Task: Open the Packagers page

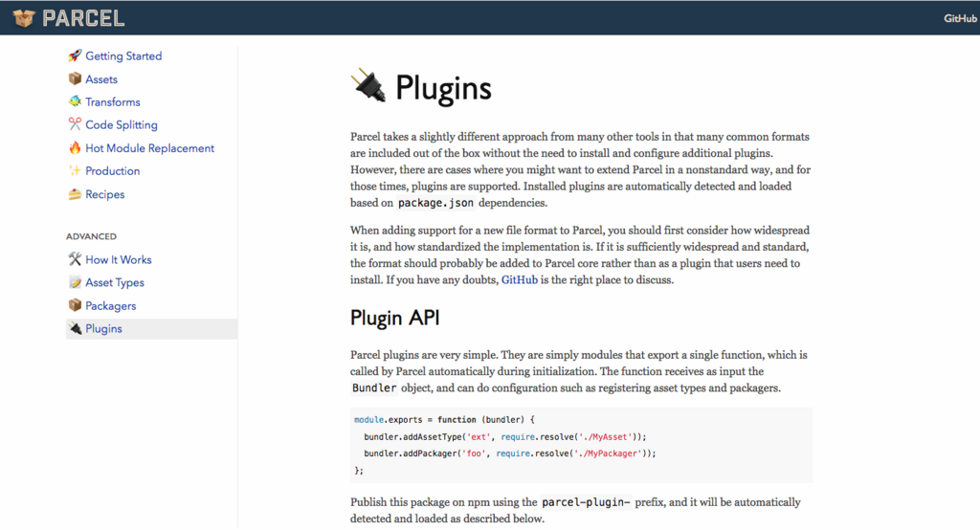Action: pos(111,305)
